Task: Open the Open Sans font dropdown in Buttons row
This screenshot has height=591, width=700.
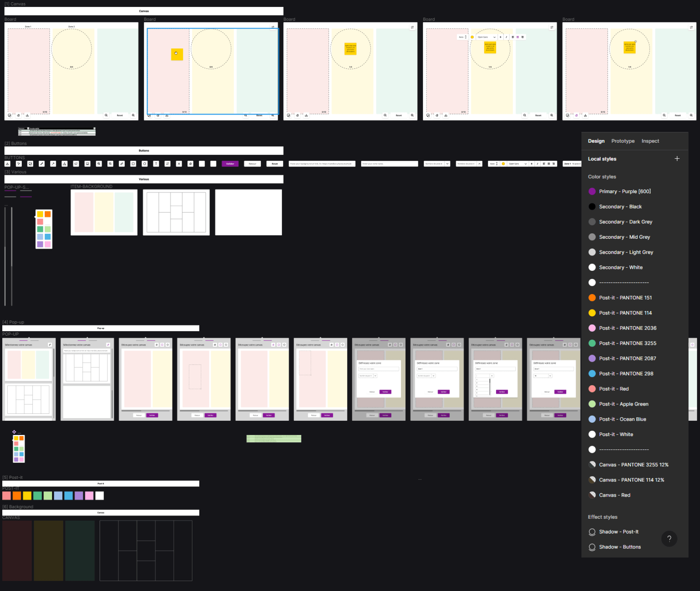Action: (x=518, y=164)
